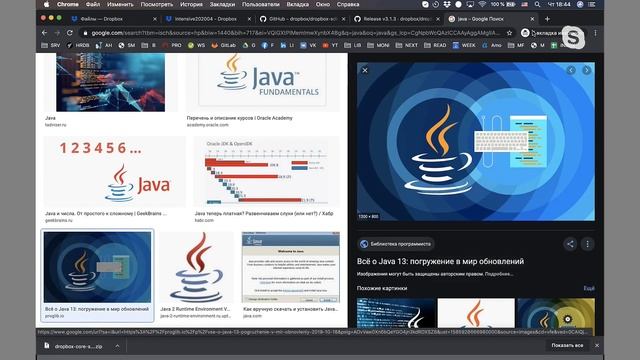Open the WEEK bookmark
This screenshot has height=360, width=640.
[x=464, y=45]
